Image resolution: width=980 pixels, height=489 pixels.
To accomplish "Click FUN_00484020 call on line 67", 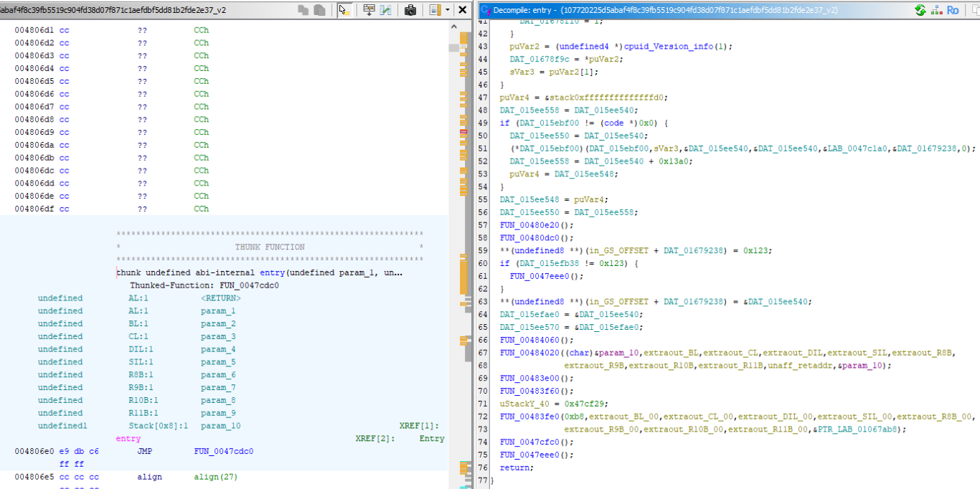I will coord(529,353).
